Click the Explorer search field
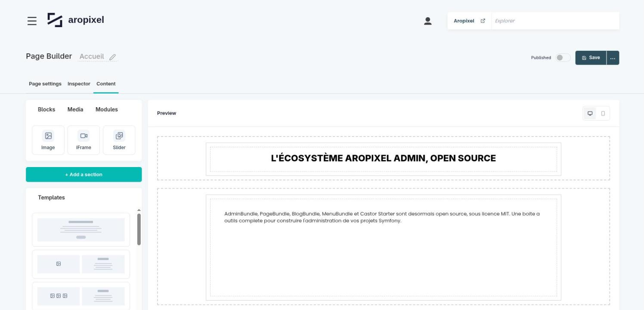644x310 pixels. [x=555, y=21]
